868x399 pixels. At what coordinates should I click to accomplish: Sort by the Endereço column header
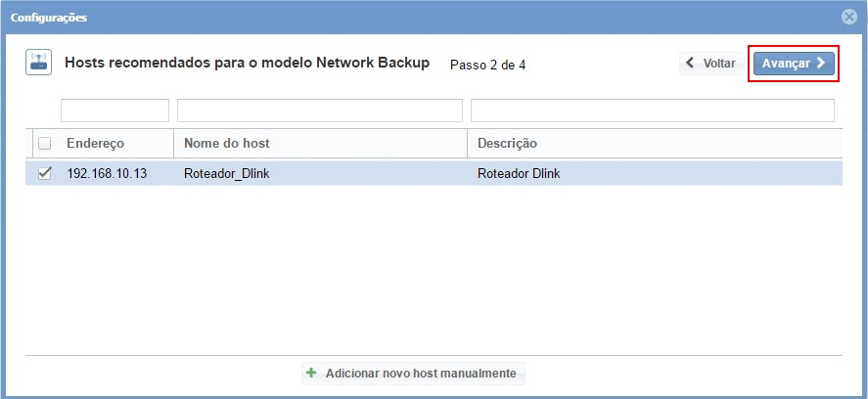point(96,144)
